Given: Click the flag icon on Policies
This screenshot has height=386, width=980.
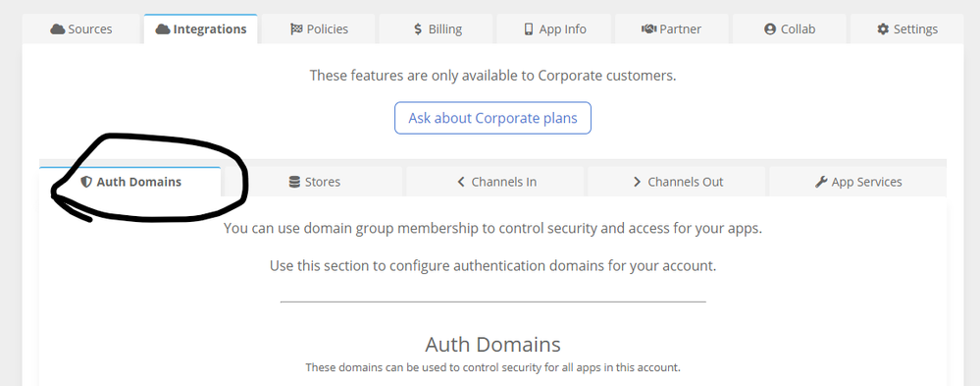Looking at the screenshot, I should 296,29.
